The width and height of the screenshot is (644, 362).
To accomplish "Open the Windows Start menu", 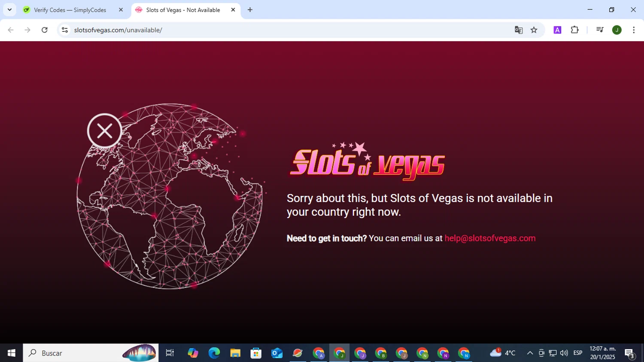I will [x=11, y=353].
